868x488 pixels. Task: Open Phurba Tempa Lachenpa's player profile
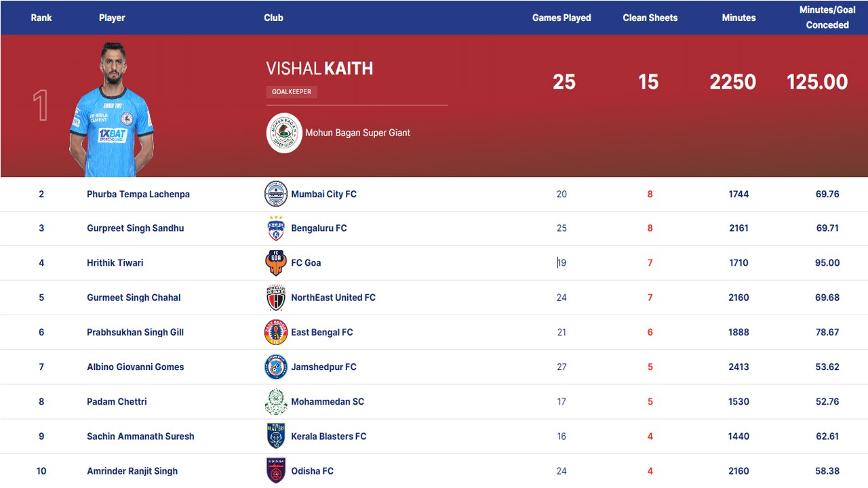pyautogui.click(x=138, y=195)
